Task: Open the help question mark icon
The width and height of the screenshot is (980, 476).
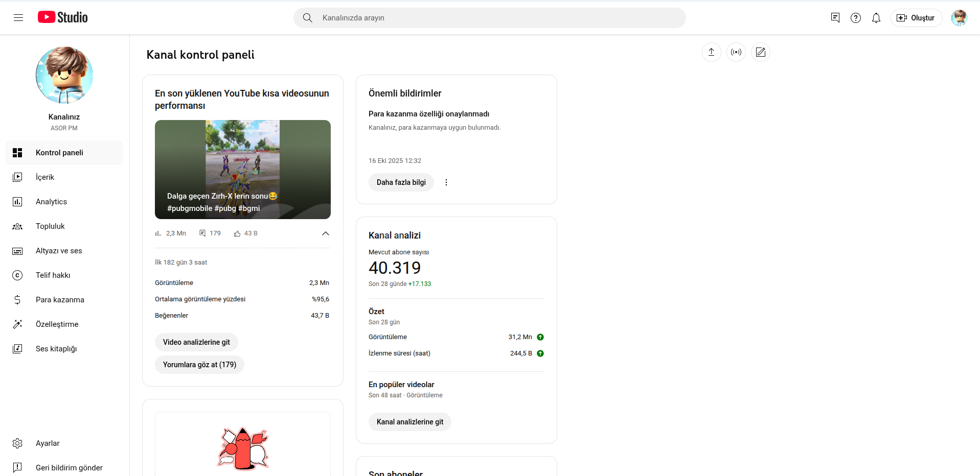Action: click(855, 18)
